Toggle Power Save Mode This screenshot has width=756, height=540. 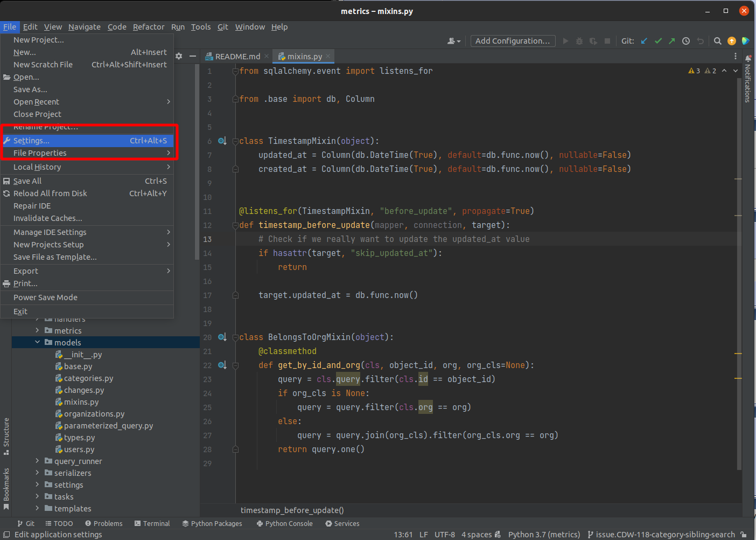[87, 297]
